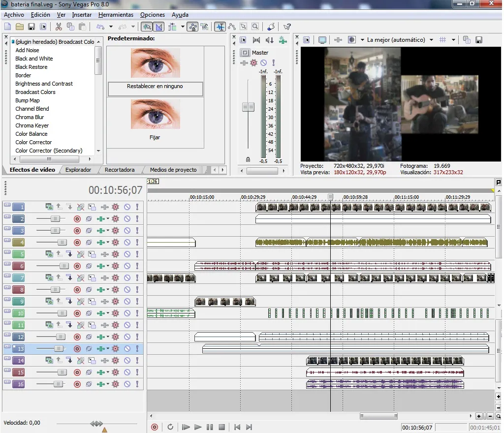Copy selection with the Copy icon
Viewport: 504px width, 433px height.
click(70, 27)
